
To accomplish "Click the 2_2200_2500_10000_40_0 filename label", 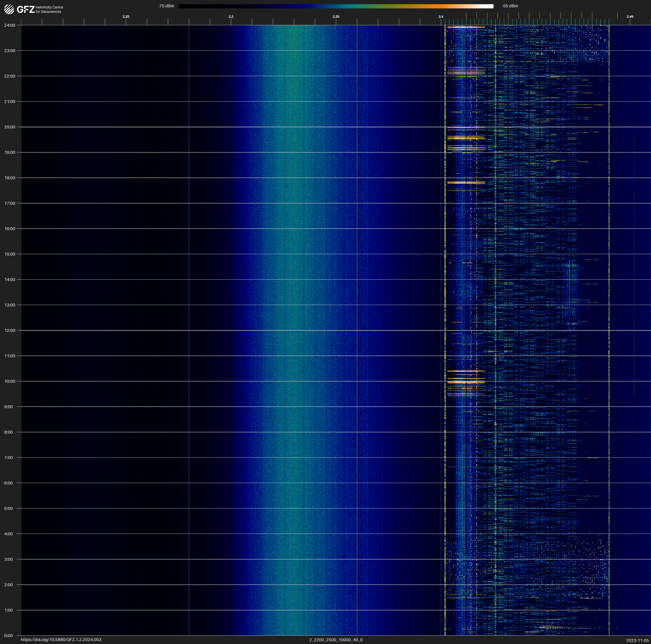I will click(336, 640).
